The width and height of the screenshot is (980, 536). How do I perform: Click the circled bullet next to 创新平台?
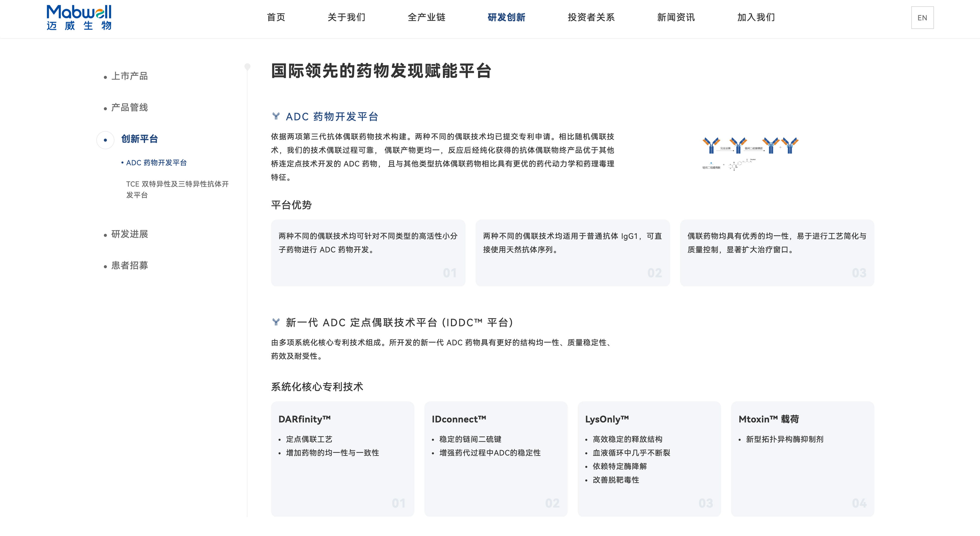[x=105, y=140]
